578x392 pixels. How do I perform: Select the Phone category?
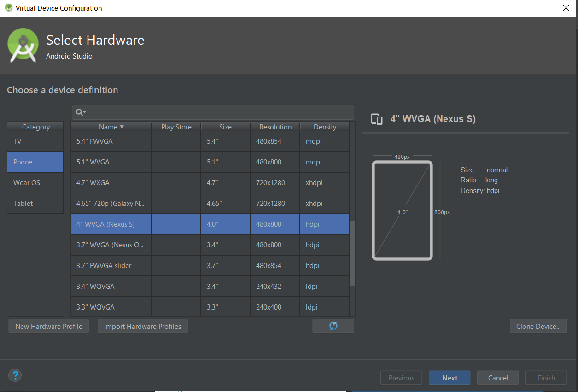(x=35, y=162)
